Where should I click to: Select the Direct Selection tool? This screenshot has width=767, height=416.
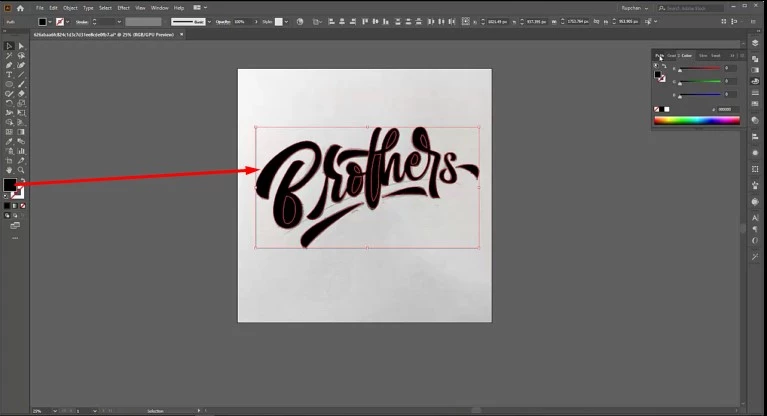tap(21, 46)
